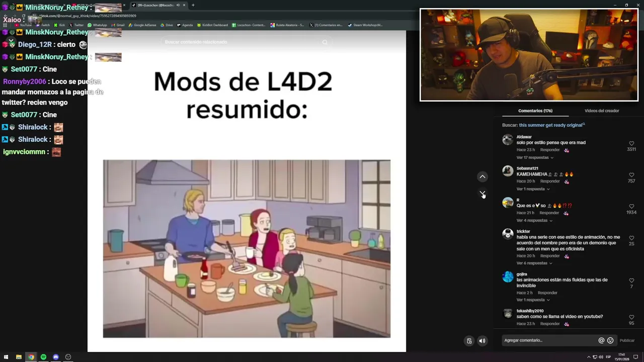This screenshot has width=644, height=362.
Task: Open the Agenda bookmark
Action: [185, 25]
